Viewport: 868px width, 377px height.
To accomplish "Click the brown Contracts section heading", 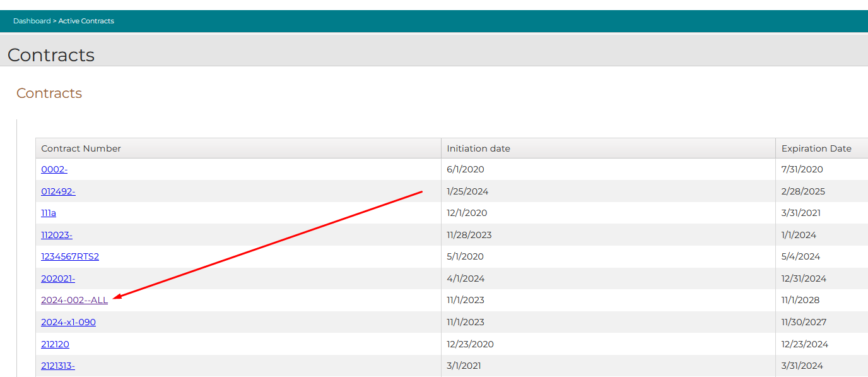I will point(49,93).
